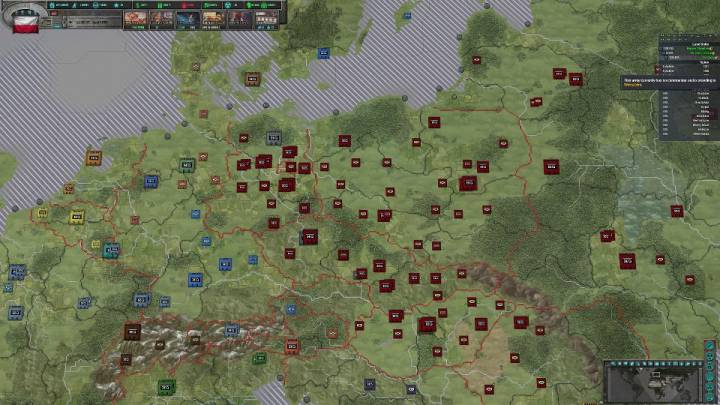
Task: Open the Diplomacy screen thumbnail
Action: pos(135,20)
